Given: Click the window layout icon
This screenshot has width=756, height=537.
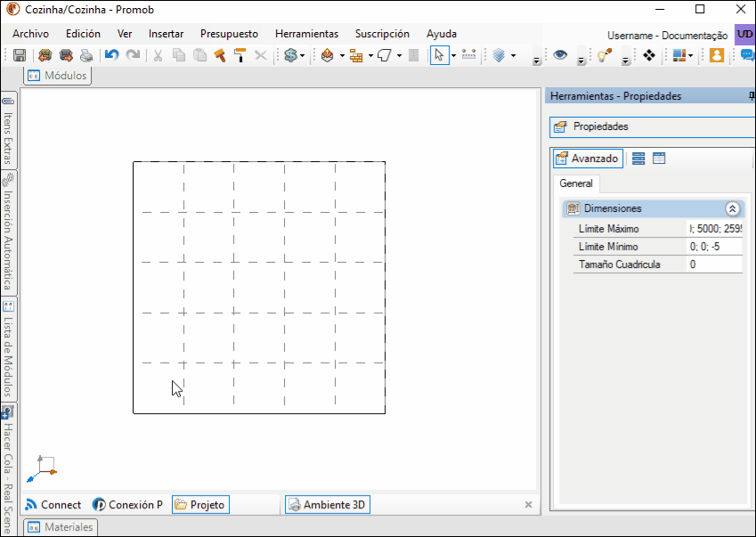Looking at the screenshot, I should point(679,55).
